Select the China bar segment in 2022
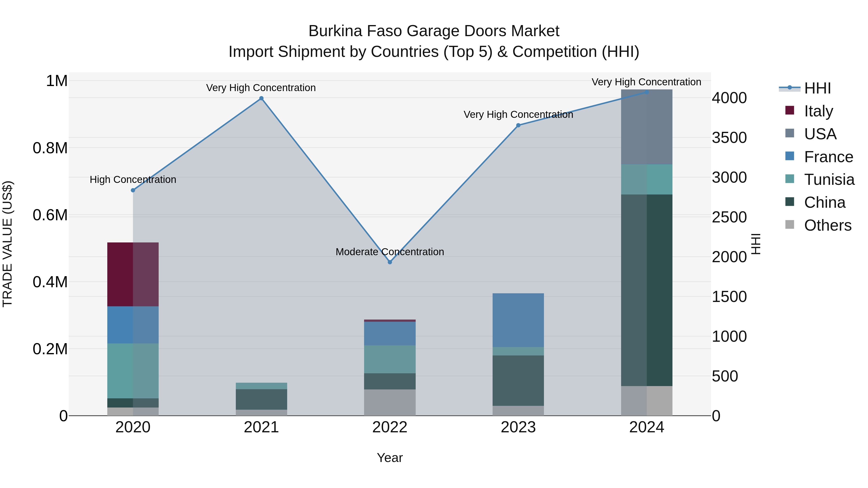The height and width of the screenshot is (488, 868). point(390,381)
